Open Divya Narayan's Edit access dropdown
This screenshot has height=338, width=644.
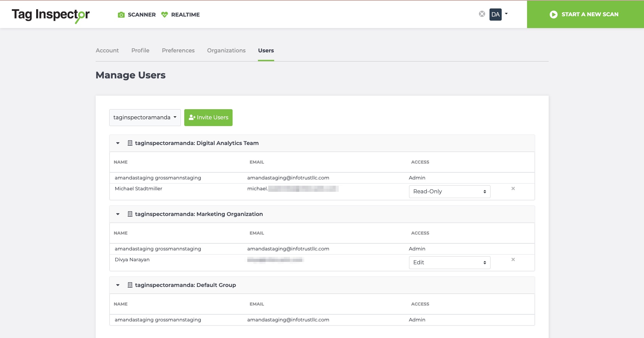pyautogui.click(x=450, y=263)
